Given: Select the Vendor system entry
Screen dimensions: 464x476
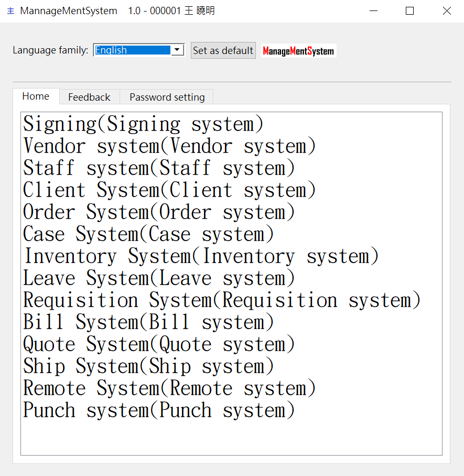Looking at the screenshot, I should [169, 146].
